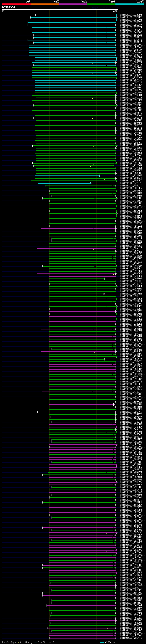The height and width of the screenshot is (644, 146).
Task: Open hit UniRef100_B9HQ45
Action: [131, 65]
